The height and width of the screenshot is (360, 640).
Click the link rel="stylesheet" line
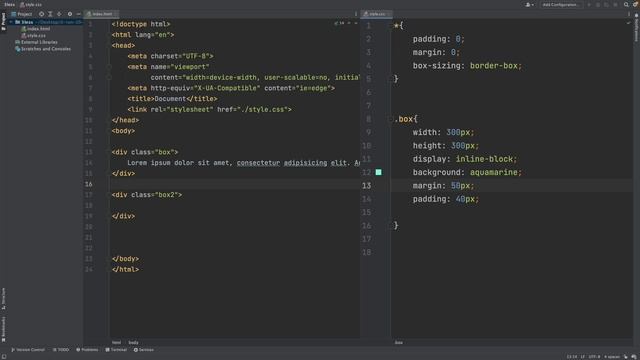coord(209,109)
